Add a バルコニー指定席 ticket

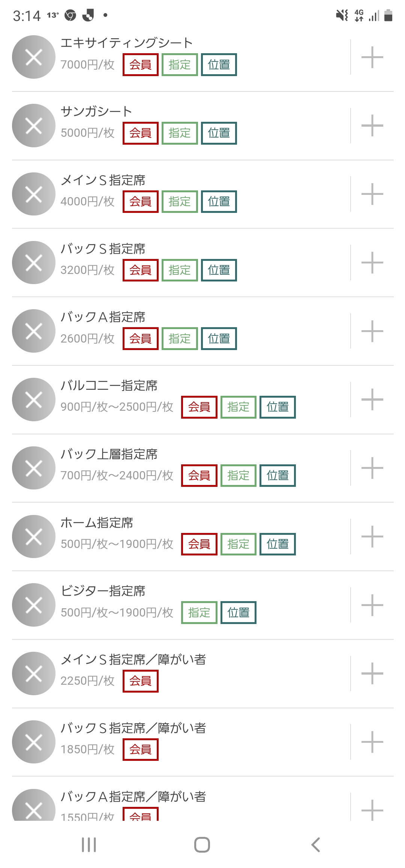pyautogui.click(x=372, y=400)
